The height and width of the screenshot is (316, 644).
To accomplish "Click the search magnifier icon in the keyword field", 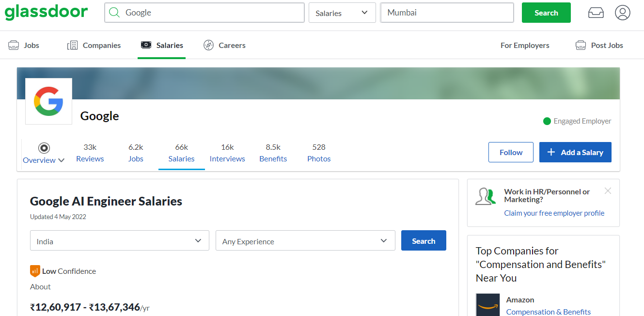I will 114,13.
